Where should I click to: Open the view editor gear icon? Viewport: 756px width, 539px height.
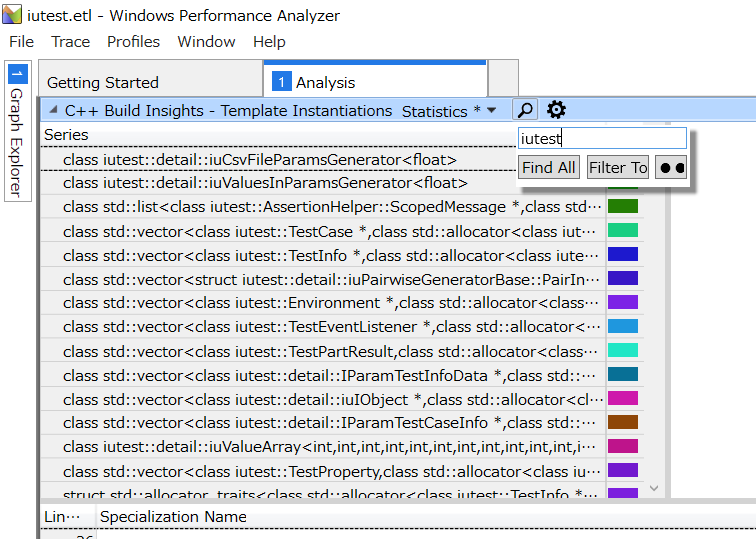tap(556, 110)
